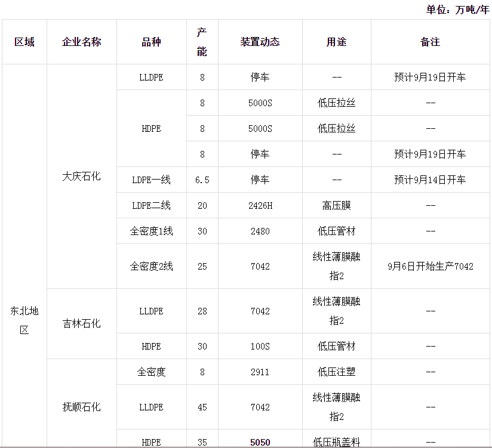Click the 28 capacity cell

click(x=202, y=311)
